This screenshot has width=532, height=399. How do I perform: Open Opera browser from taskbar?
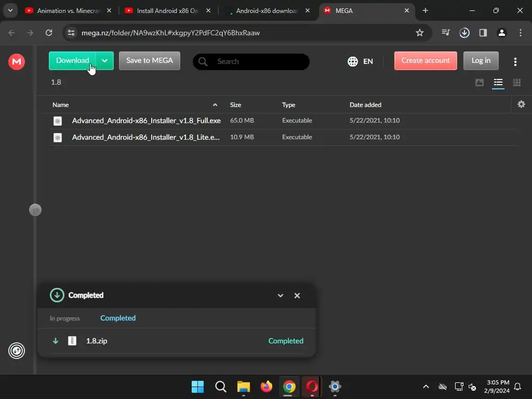pyautogui.click(x=312, y=387)
